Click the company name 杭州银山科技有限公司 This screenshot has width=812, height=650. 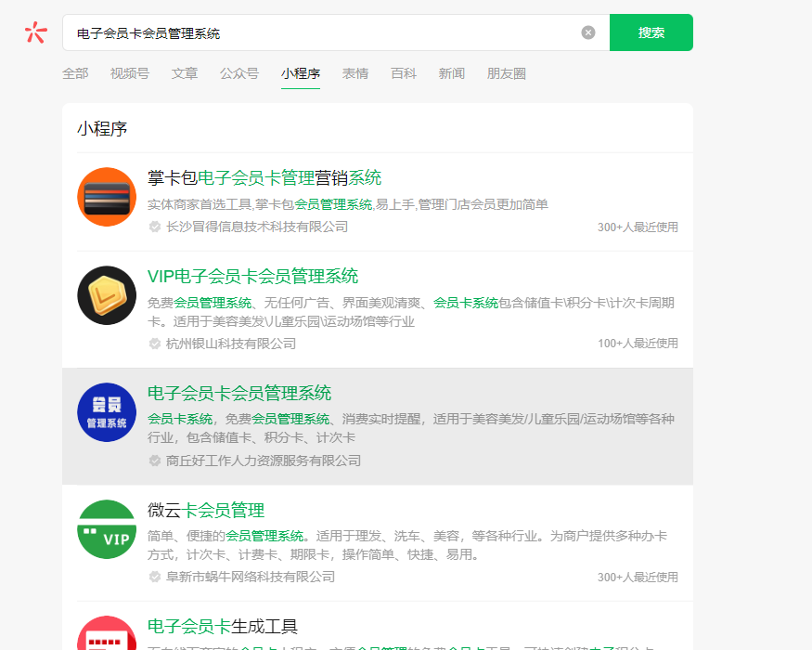[x=231, y=344]
